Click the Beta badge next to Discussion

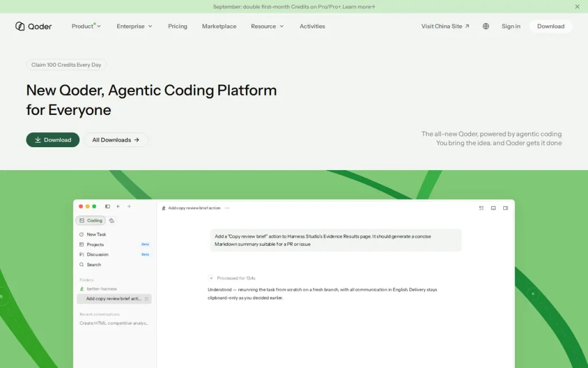click(x=145, y=254)
